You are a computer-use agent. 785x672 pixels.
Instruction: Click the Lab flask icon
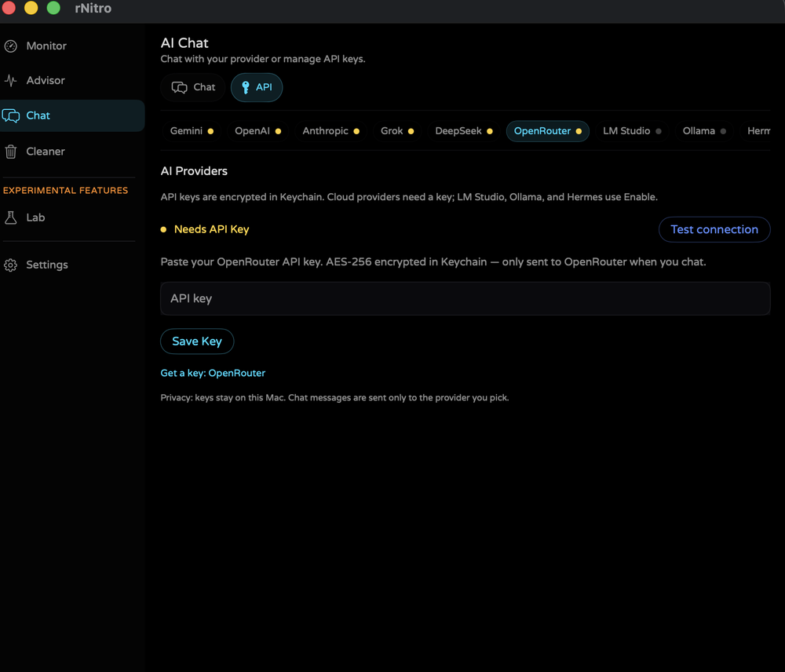[x=10, y=217]
